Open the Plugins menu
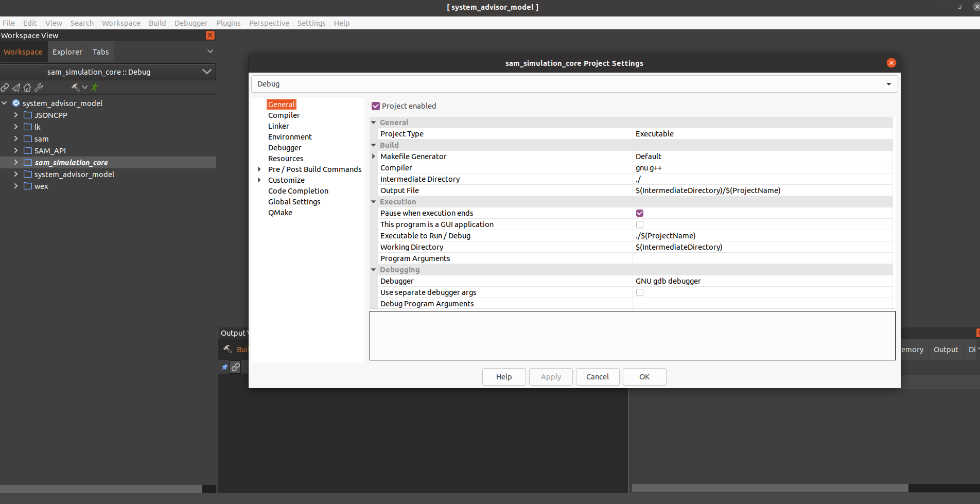 pyautogui.click(x=228, y=23)
